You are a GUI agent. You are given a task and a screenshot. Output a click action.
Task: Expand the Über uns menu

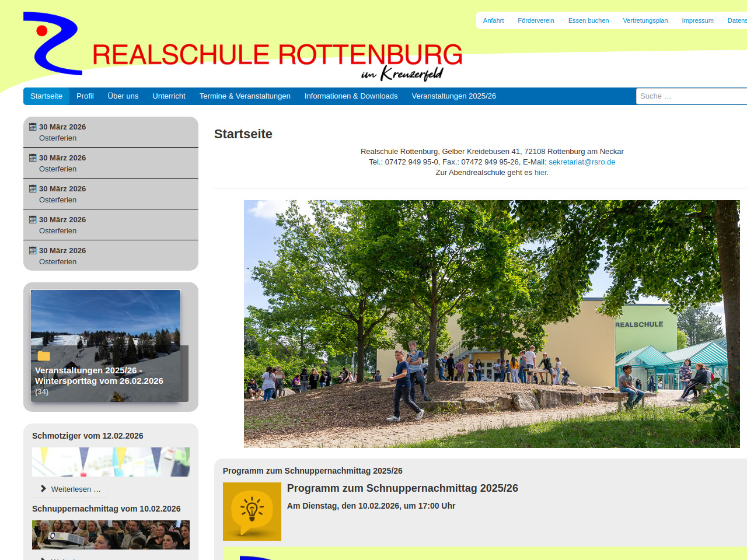pos(123,96)
